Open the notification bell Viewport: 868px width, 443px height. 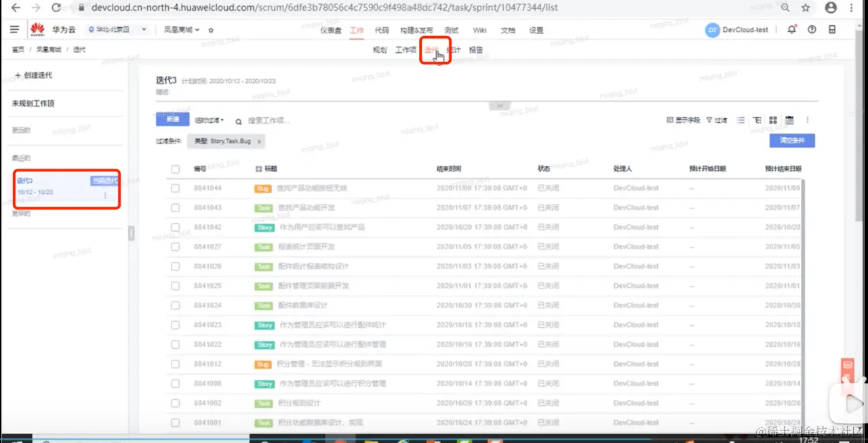pyautogui.click(x=792, y=30)
